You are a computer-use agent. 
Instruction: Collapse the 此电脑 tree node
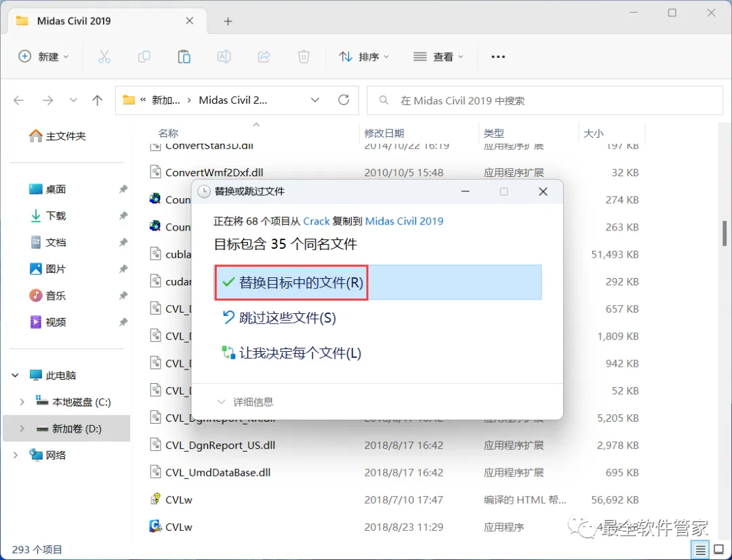[16, 376]
